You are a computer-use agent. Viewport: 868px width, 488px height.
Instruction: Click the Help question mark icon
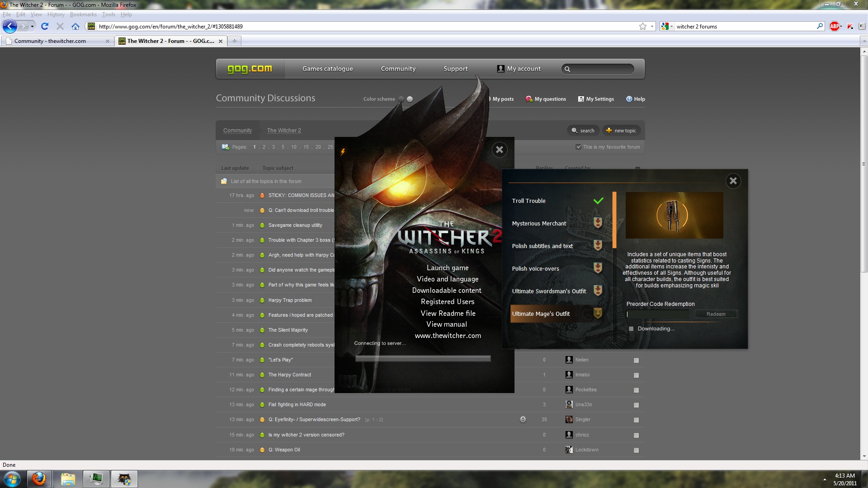629,99
